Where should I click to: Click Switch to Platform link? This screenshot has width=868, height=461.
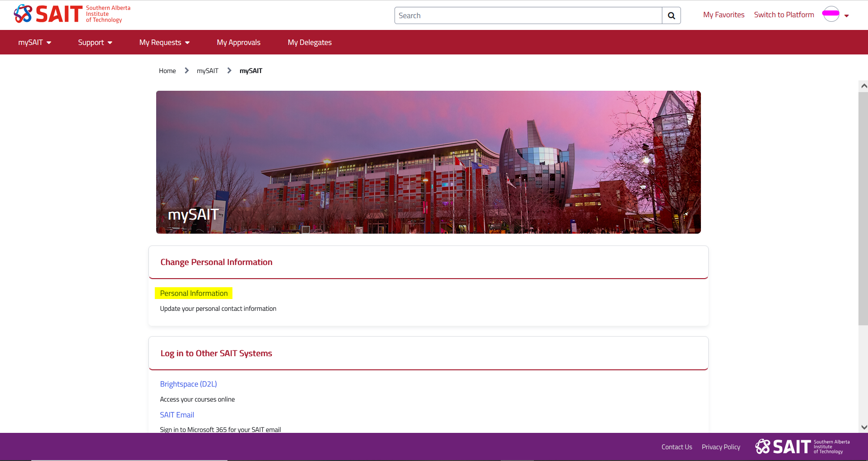tap(784, 15)
